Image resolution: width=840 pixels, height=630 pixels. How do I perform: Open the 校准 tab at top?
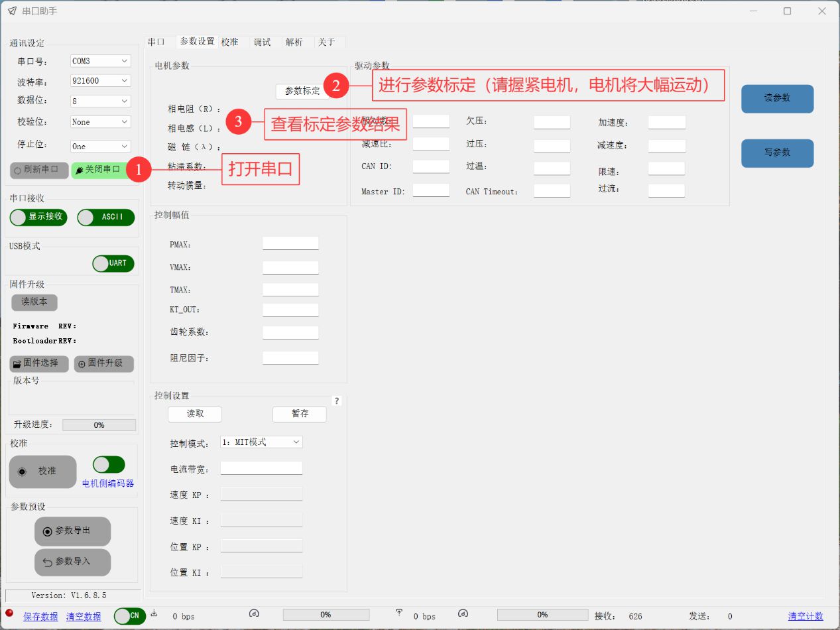[x=230, y=42]
